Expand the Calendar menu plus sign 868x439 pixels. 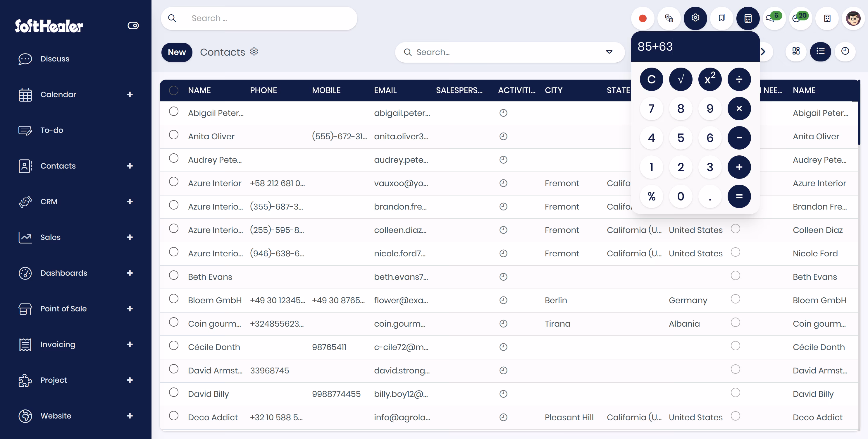click(130, 95)
